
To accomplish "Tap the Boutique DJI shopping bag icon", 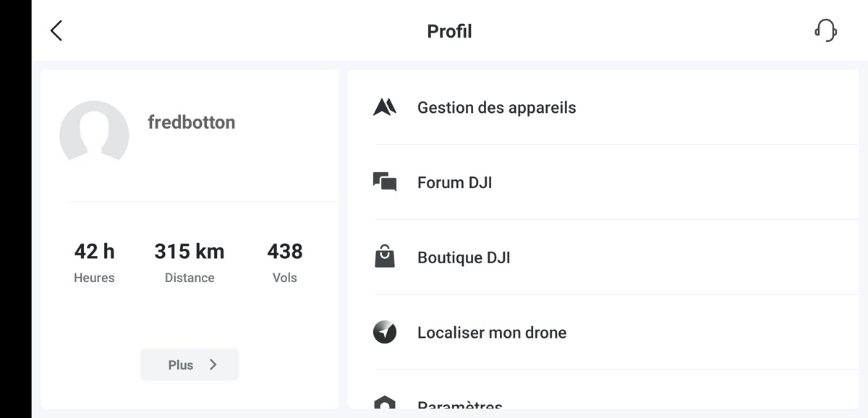I will pyautogui.click(x=385, y=257).
